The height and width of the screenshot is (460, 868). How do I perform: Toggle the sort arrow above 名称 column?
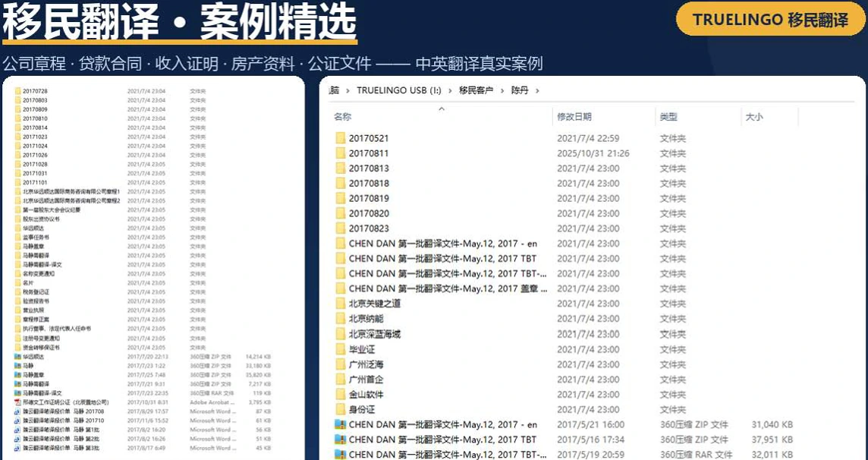click(x=441, y=109)
